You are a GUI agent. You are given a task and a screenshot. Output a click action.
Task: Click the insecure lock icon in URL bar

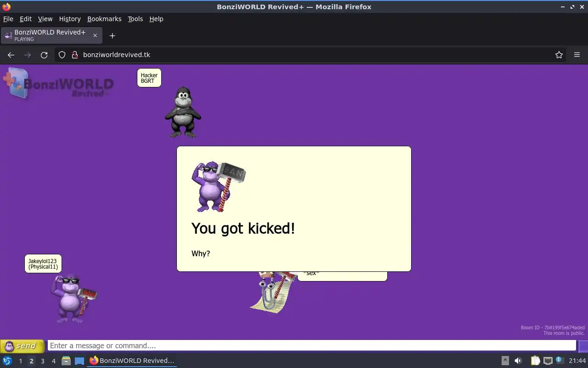[75, 55]
